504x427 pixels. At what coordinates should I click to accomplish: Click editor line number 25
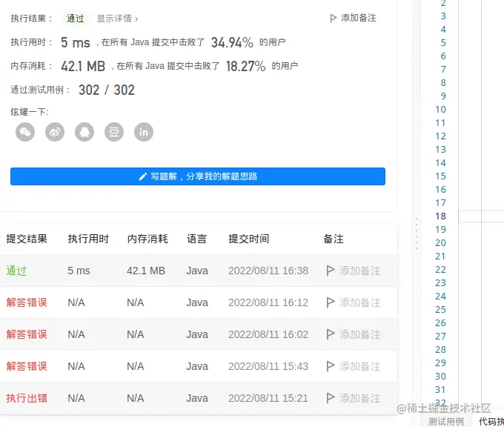(440, 309)
